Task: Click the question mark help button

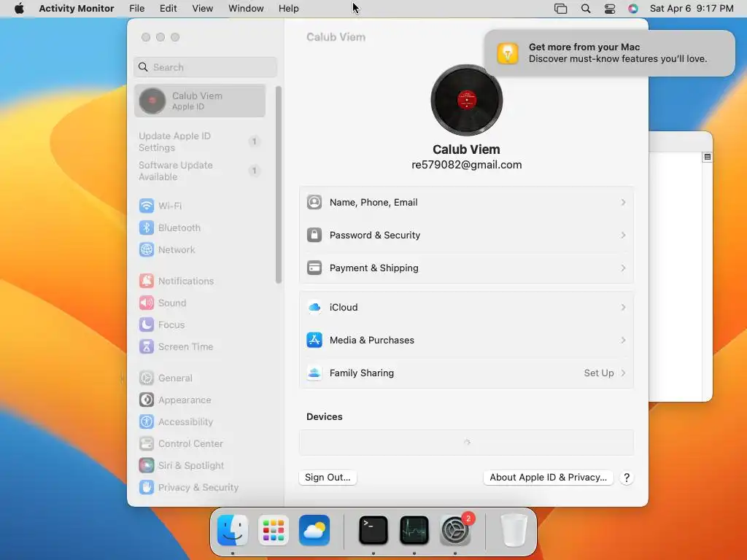Action: [627, 478]
